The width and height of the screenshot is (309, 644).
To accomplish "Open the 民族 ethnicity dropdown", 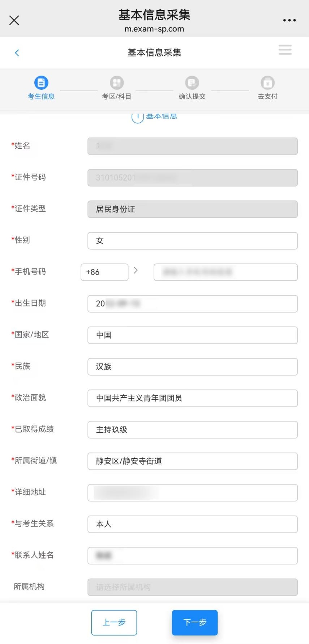I will click(192, 367).
